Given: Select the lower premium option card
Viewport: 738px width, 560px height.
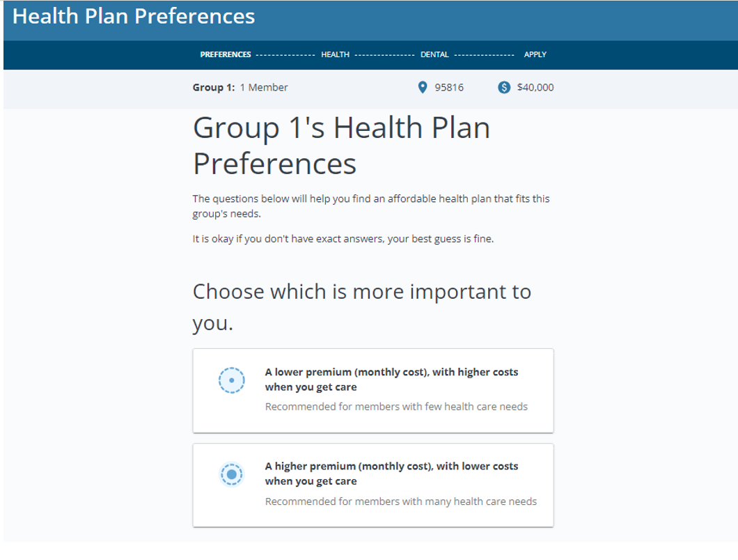Looking at the screenshot, I should coord(373,390).
